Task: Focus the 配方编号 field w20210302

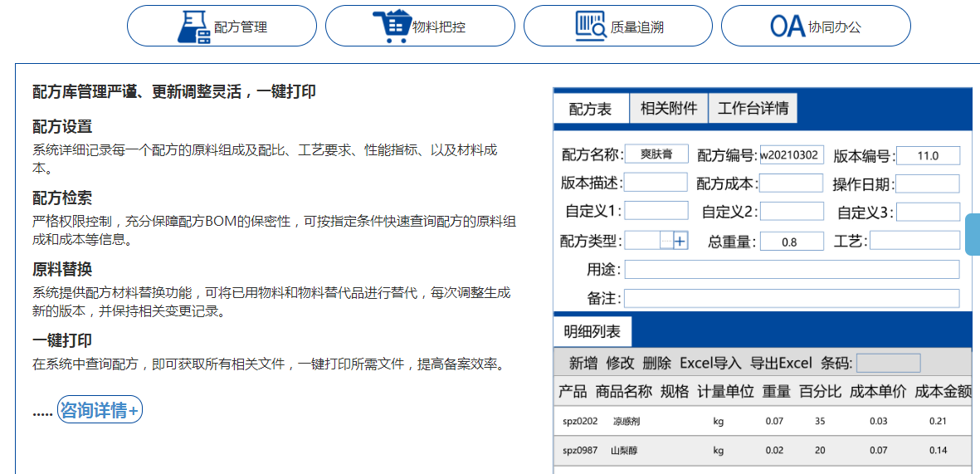Action: 792,154
